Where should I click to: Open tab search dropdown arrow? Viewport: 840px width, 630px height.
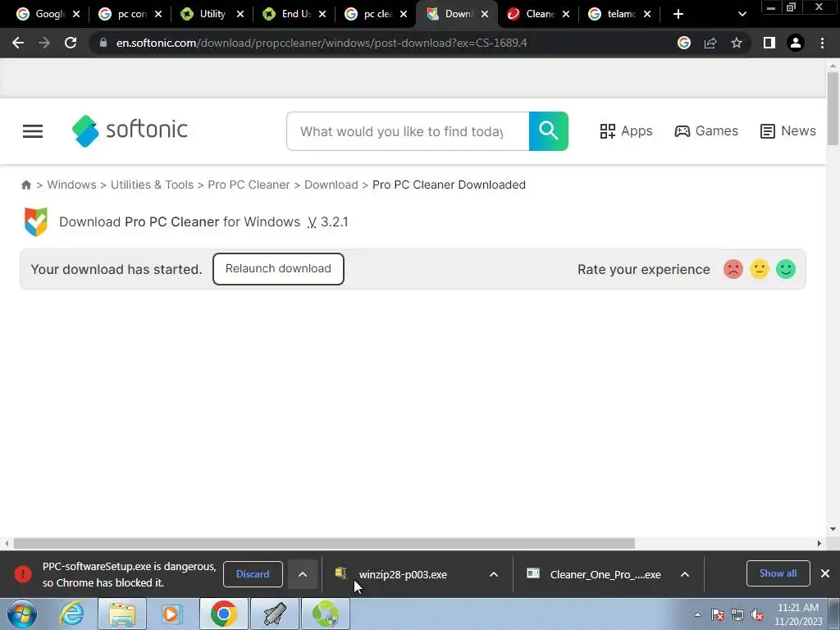(x=742, y=14)
